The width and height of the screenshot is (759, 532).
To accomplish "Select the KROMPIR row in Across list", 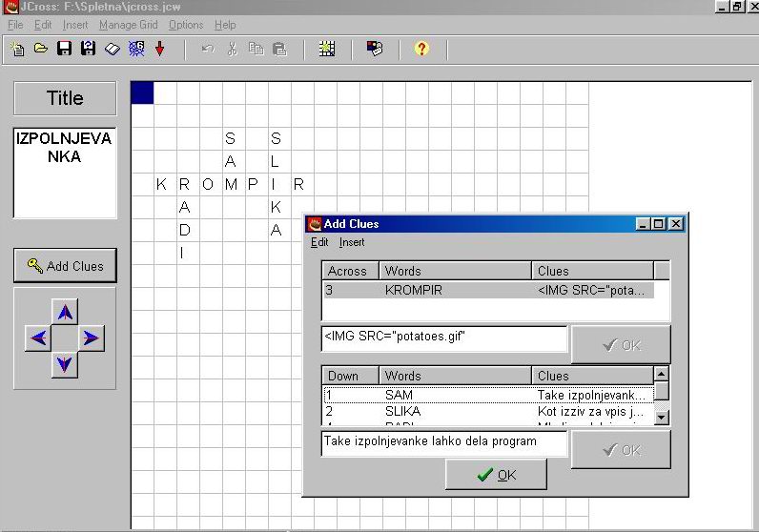I will [486, 290].
